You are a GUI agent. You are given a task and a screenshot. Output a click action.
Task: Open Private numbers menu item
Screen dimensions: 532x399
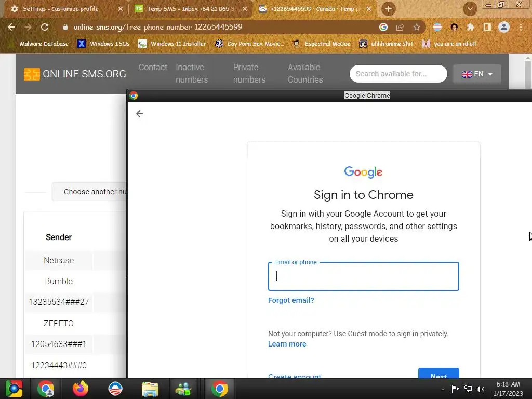click(x=249, y=73)
